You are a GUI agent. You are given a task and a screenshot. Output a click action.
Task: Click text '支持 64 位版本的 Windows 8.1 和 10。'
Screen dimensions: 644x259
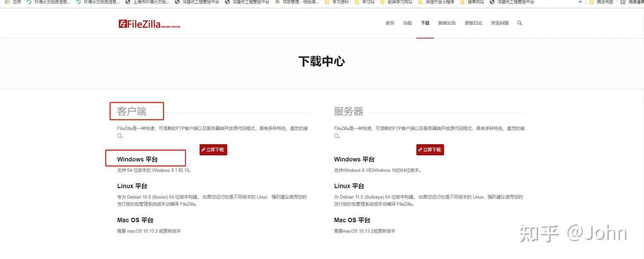click(154, 170)
